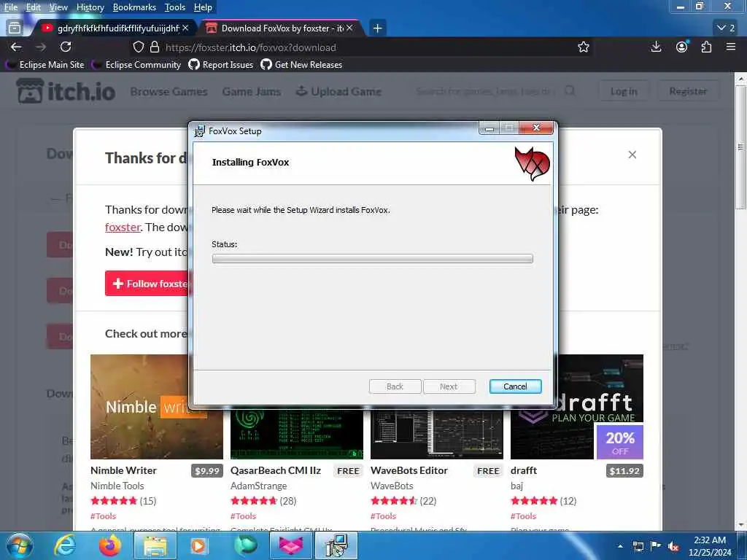
Task: Click the itch.io search field
Action: (486, 91)
